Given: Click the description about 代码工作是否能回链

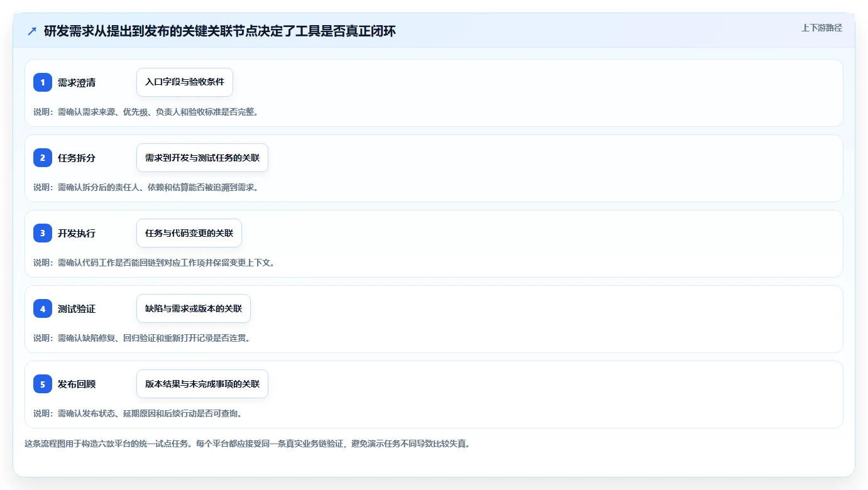Looking at the screenshot, I should click(155, 263).
